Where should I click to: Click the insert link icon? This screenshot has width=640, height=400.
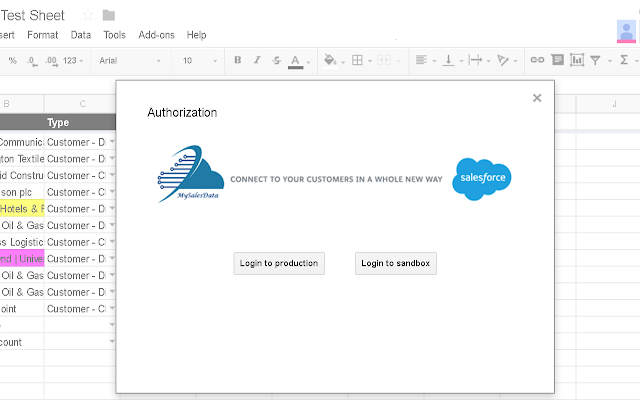tap(537, 60)
